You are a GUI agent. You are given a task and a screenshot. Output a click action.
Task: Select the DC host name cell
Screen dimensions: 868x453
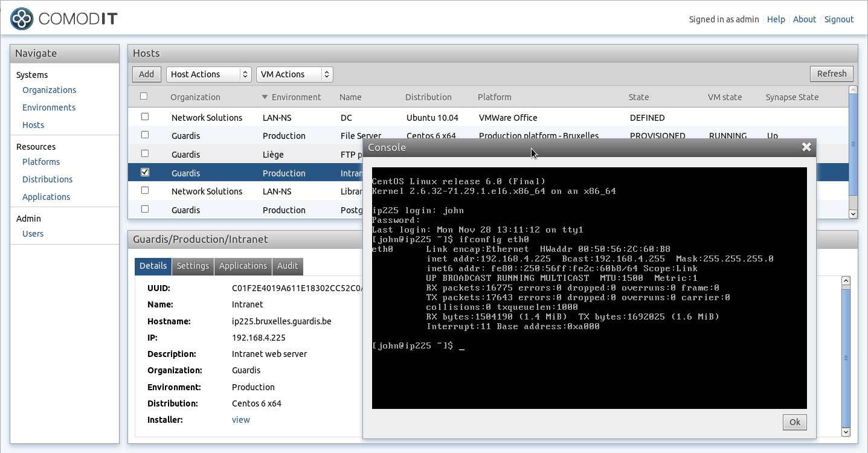point(346,118)
